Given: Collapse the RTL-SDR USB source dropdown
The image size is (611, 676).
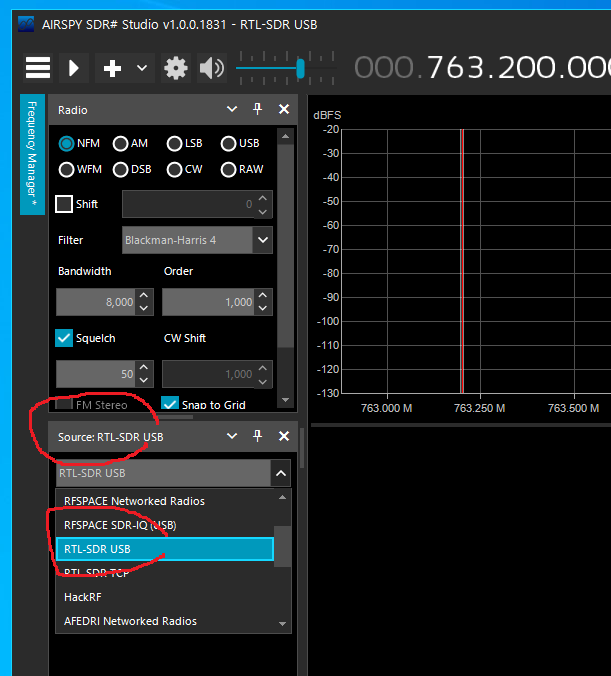Looking at the screenshot, I should click(x=281, y=474).
